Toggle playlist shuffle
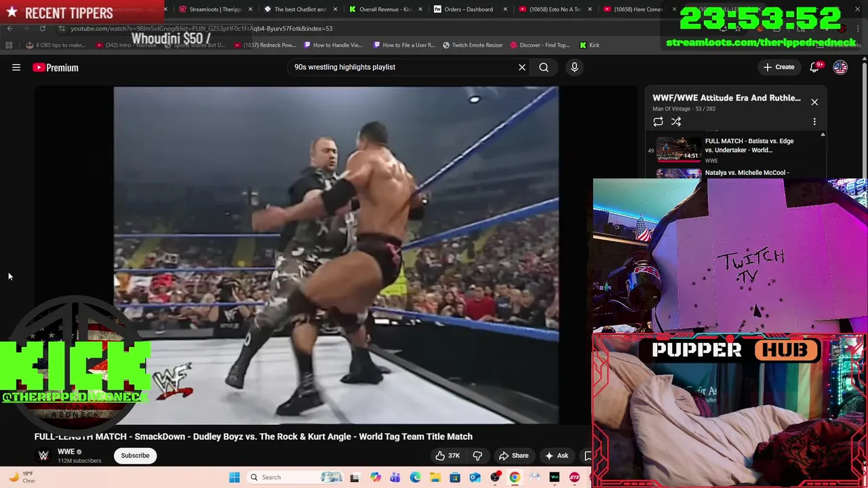Screen dimensions: 868x488 pyautogui.click(x=676, y=121)
